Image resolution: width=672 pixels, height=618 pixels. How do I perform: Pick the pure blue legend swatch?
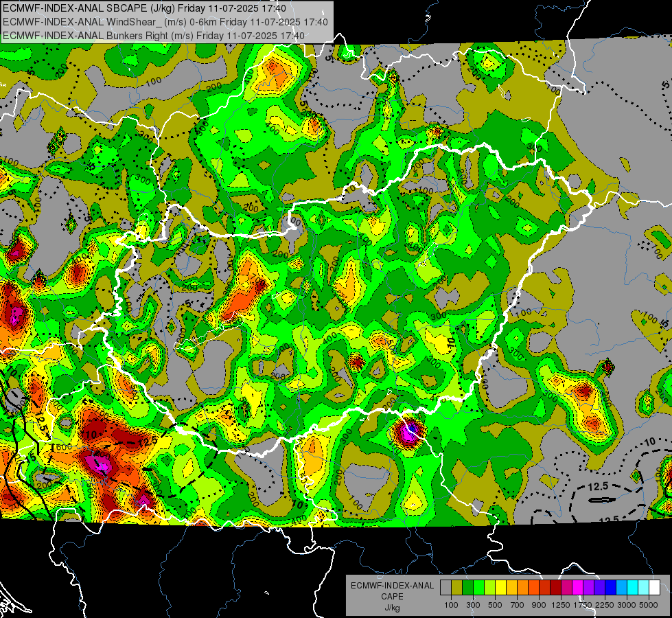(611, 588)
